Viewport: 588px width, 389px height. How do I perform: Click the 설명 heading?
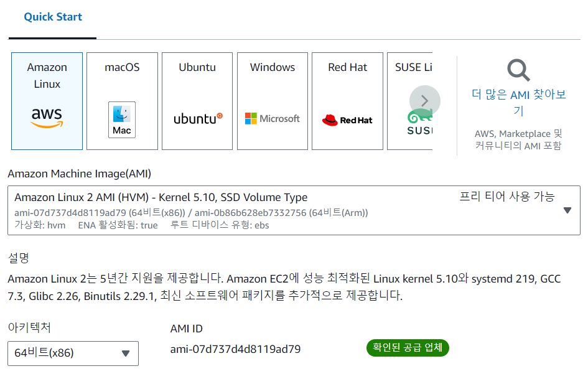(x=19, y=258)
